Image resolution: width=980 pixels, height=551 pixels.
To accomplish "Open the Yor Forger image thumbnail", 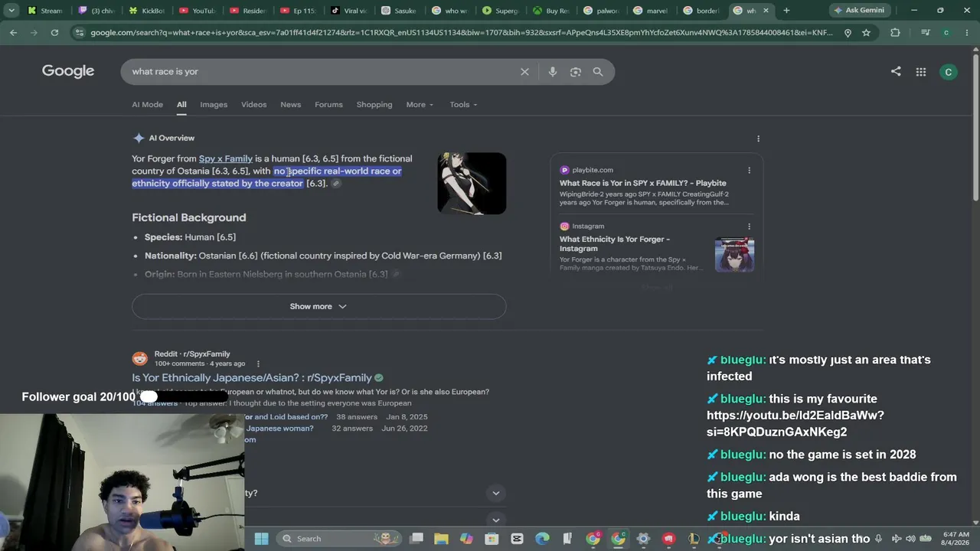I will pos(472,184).
